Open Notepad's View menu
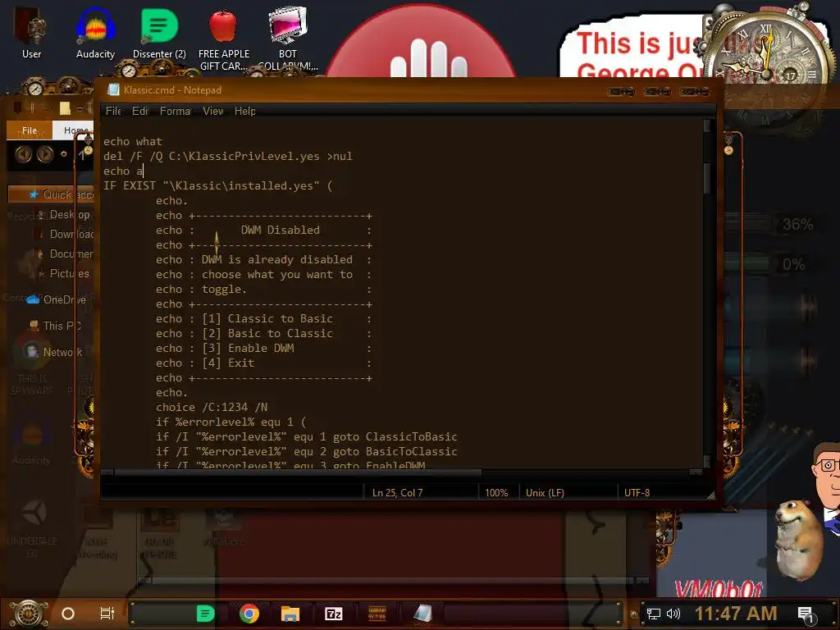Viewport: 840px width, 630px height. point(212,111)
